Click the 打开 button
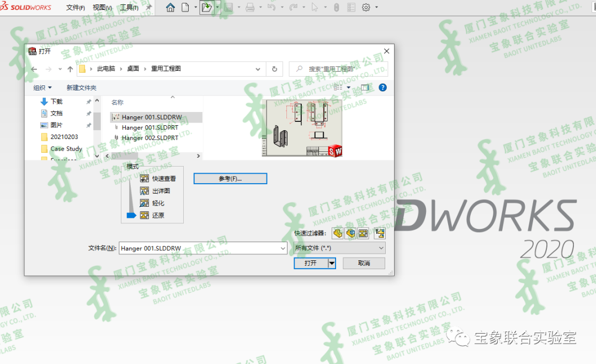Viewport: 596px width, 364px height. (x=311, y=263)
